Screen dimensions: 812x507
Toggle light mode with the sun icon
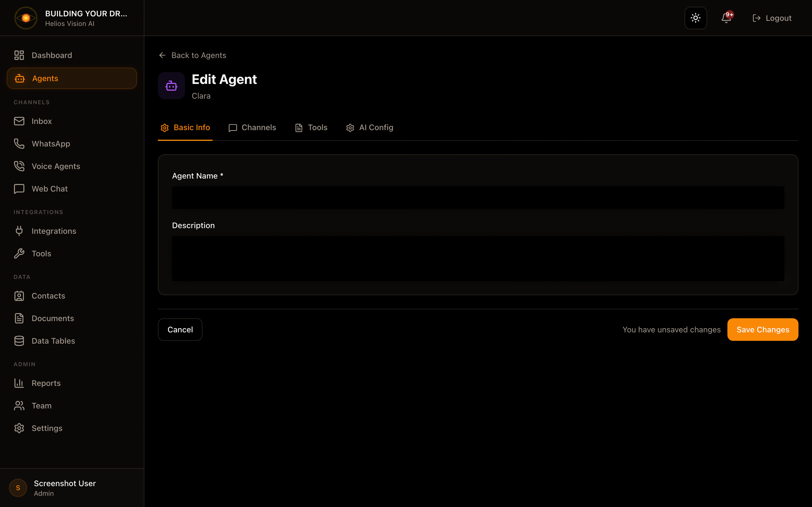[x=695, y=18]
